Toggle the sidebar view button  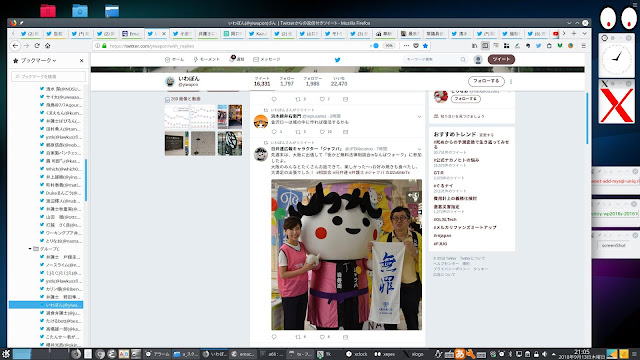point(485,46)
